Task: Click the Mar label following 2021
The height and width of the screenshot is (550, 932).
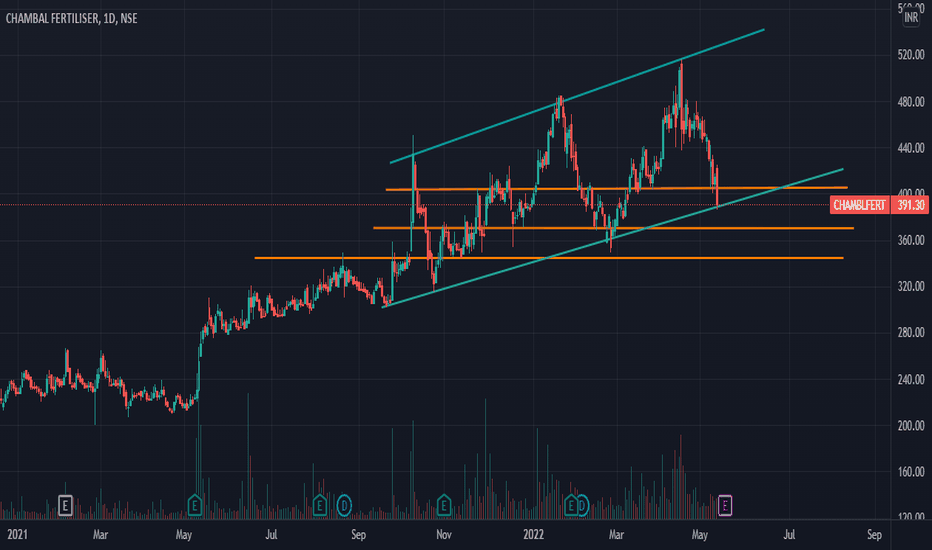Action: (x=100, y=535)
